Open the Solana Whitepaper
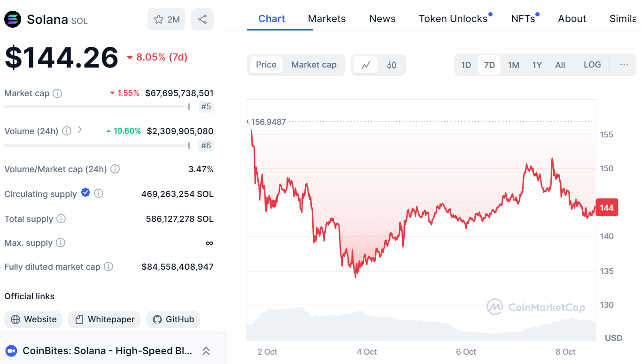The image size is (641, 364). pyautogui.click(x=104, y=319)
